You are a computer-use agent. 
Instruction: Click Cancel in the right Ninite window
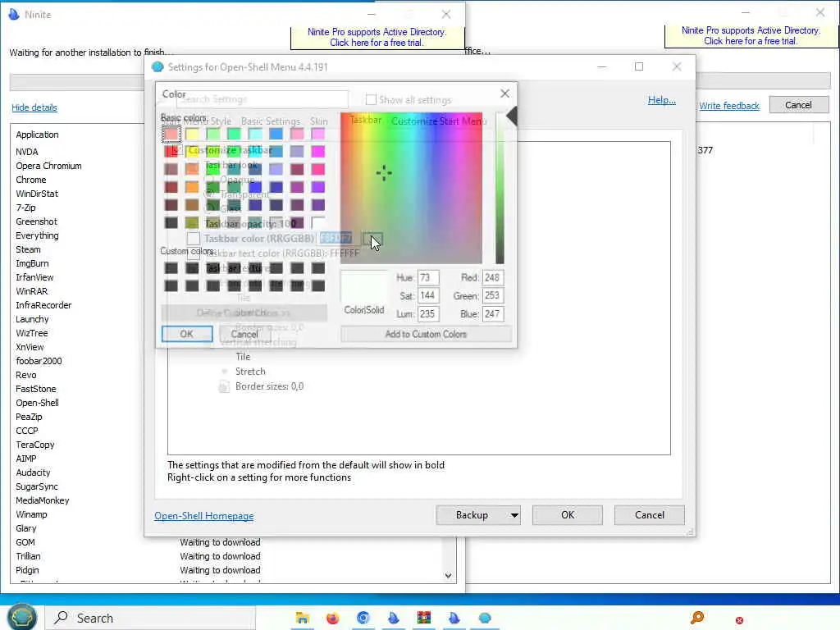(x=798, y=105)
